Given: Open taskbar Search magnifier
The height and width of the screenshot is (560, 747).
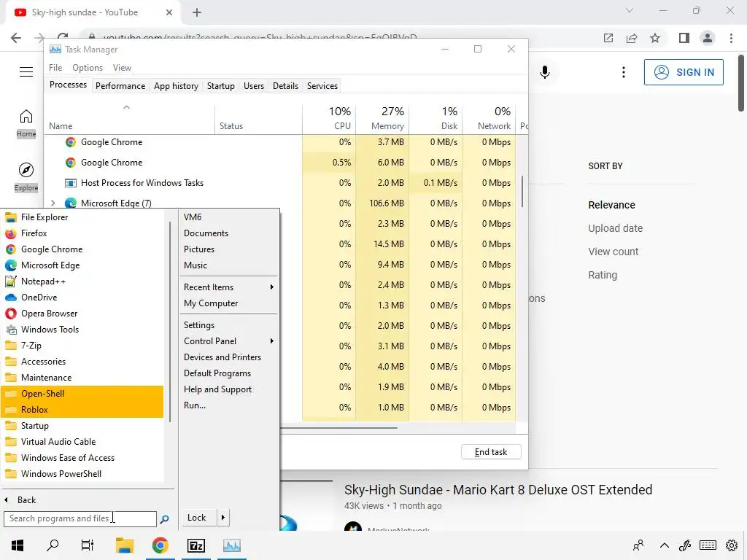Looking at the screenshot, I should point(53,545).
